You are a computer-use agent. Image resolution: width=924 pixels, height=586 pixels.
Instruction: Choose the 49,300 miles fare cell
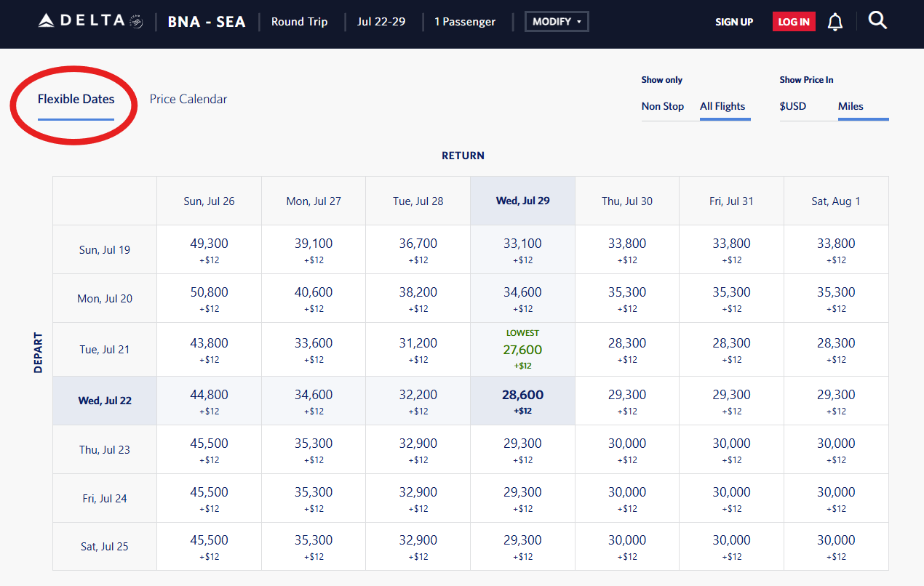pos(209,249)
